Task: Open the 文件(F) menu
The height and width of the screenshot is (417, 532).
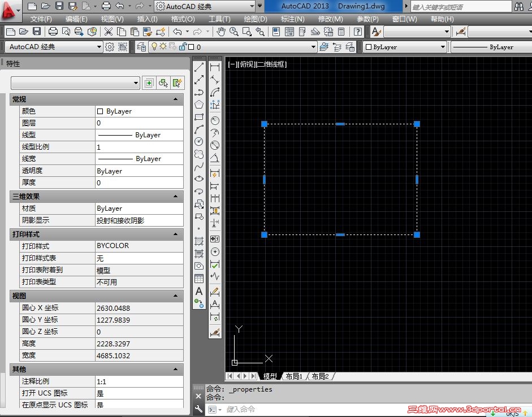Action: click(x=41, y=19)
